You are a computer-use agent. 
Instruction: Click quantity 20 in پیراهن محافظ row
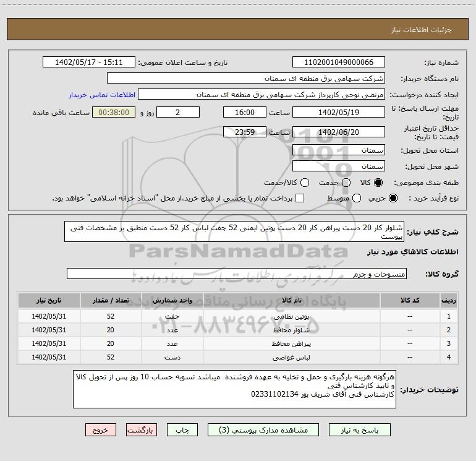(x=111, y=343)
